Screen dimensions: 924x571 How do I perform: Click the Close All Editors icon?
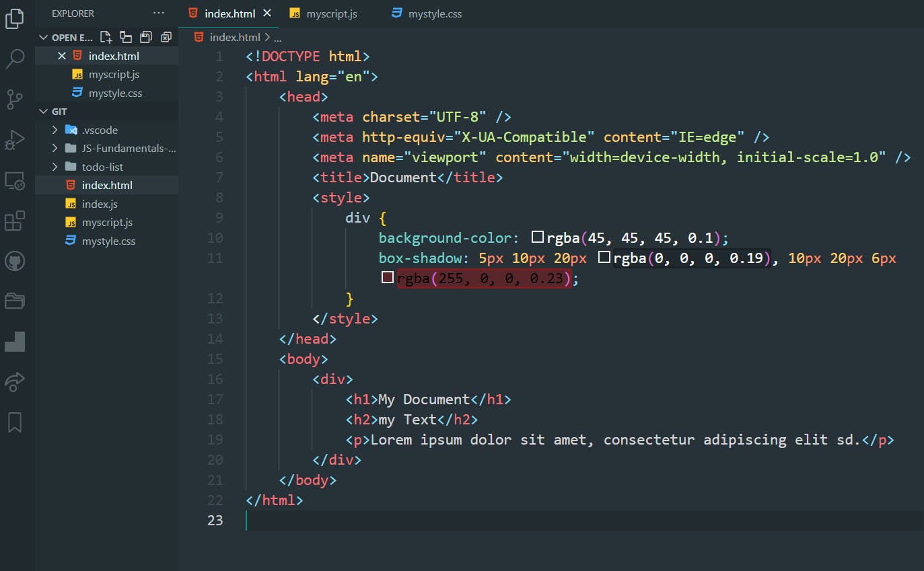(x=166, y=37)
